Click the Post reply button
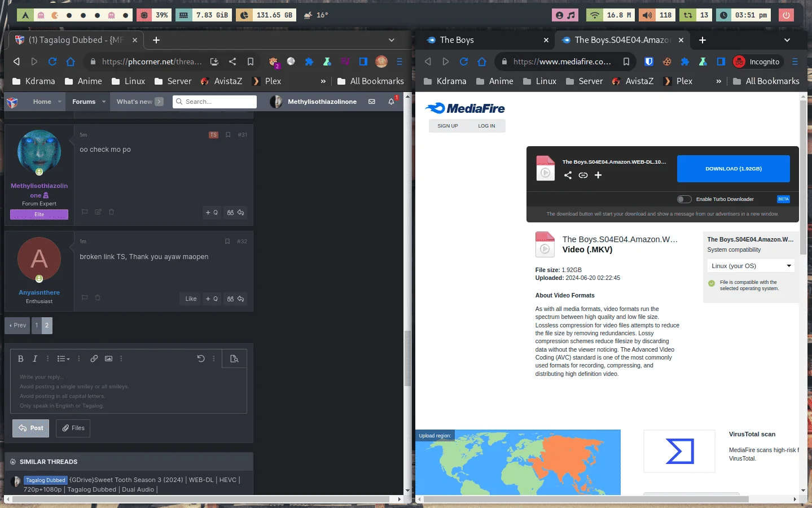This screenshot has height=508, width=812. click(x=31, y=428)
